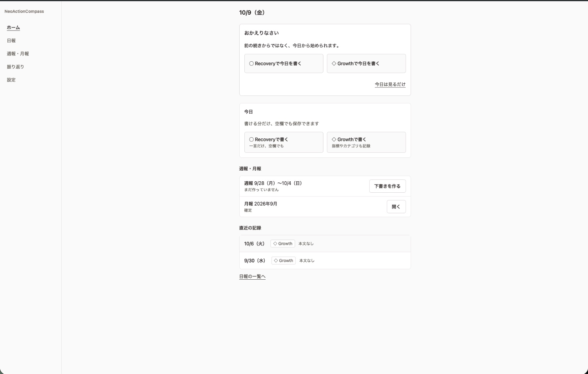Click the 直近の記録 section heading
The height and width of the screenshot is (374, 588).
click(x=250, y=228)
